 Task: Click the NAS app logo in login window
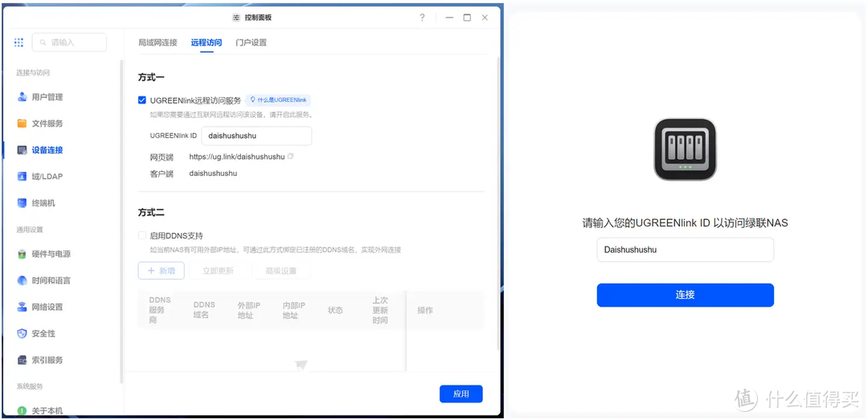click(x=685, y=149)
